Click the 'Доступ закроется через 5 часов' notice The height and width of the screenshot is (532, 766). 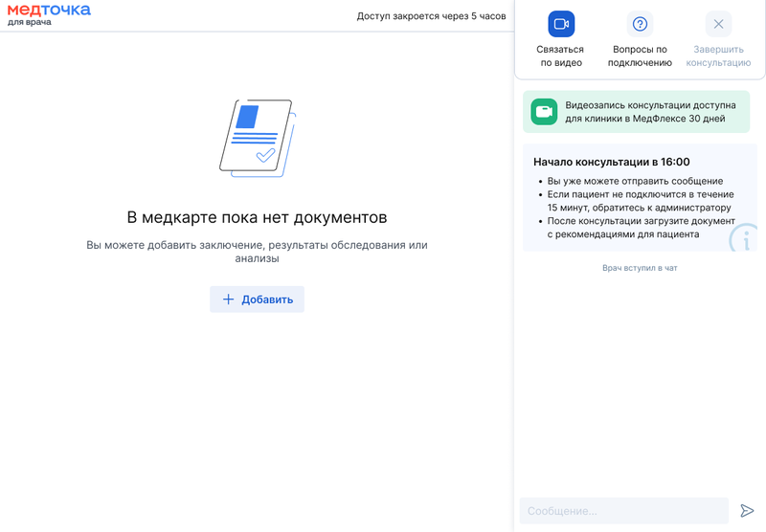point(431,16)
